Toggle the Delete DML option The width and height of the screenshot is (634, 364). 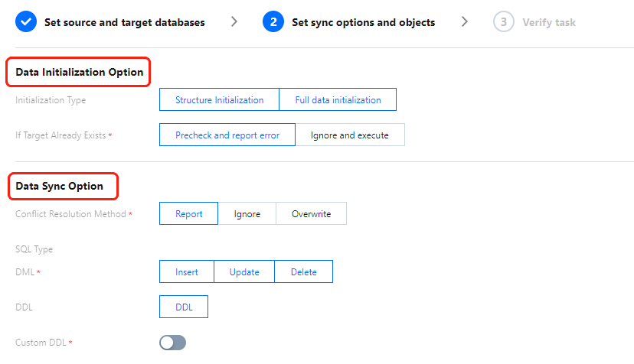pos(303,272)
